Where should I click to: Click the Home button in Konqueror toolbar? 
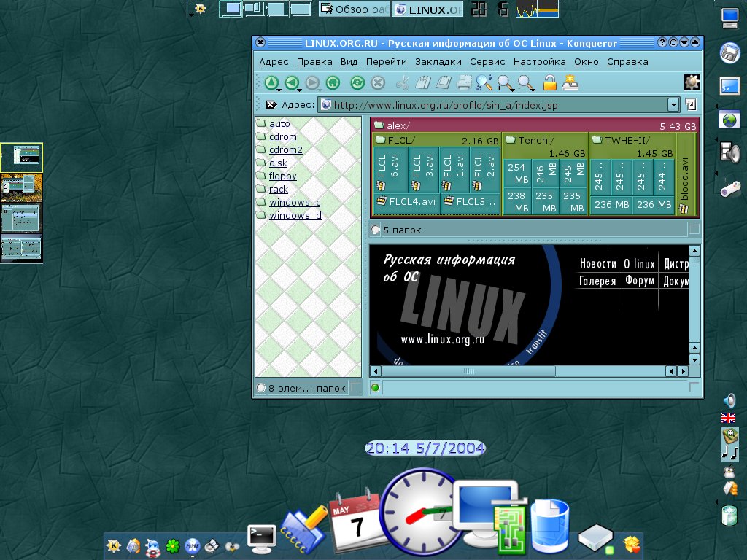click(x=333, y=83)
